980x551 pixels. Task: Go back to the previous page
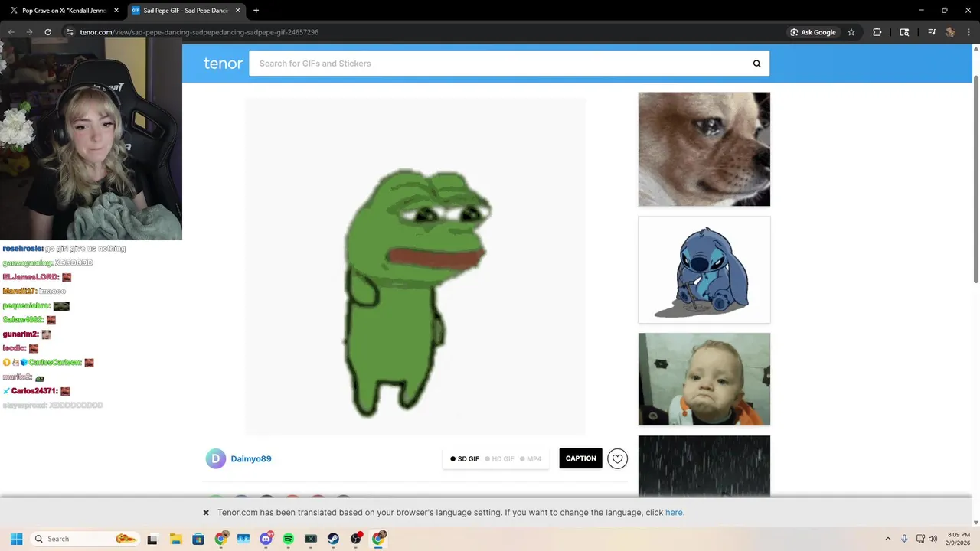[11, 32]
